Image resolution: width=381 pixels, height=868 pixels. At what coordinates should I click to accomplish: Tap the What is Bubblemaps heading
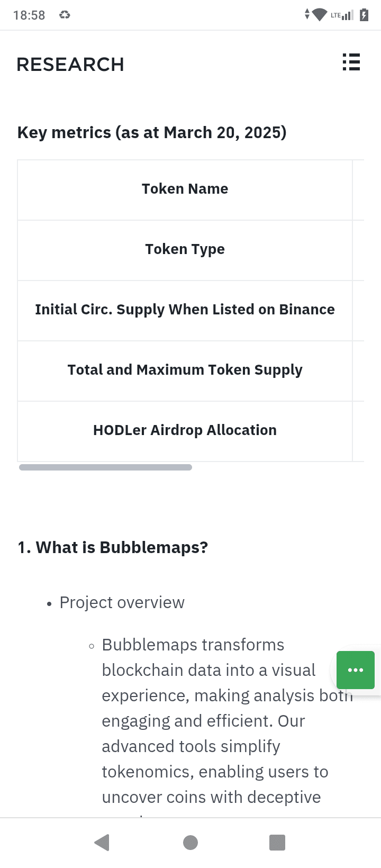coord(113,547)
